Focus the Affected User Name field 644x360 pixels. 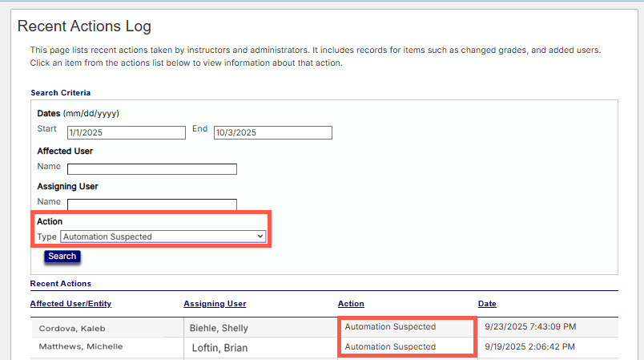(151, 169)
